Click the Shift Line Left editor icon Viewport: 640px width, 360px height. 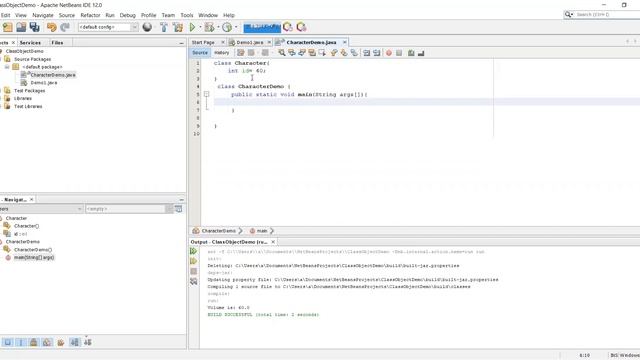pyautogui.click(x=367, y=53)
